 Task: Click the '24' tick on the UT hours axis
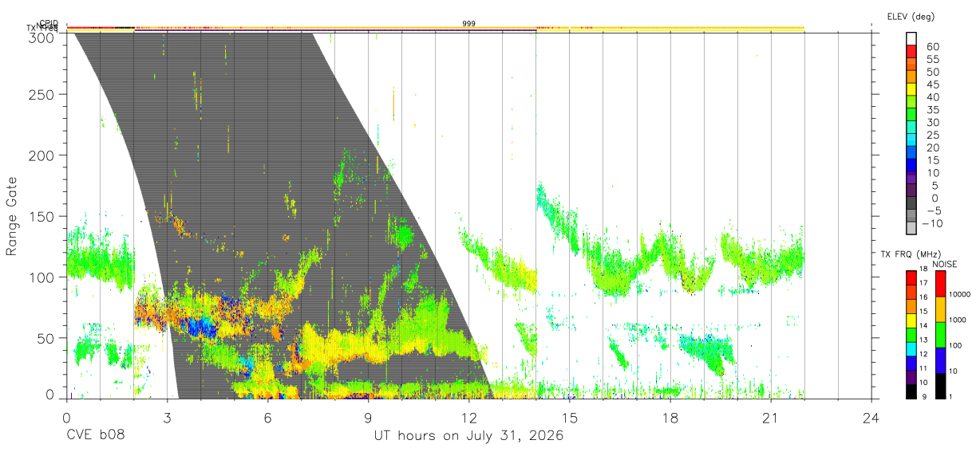coord(871,419)
